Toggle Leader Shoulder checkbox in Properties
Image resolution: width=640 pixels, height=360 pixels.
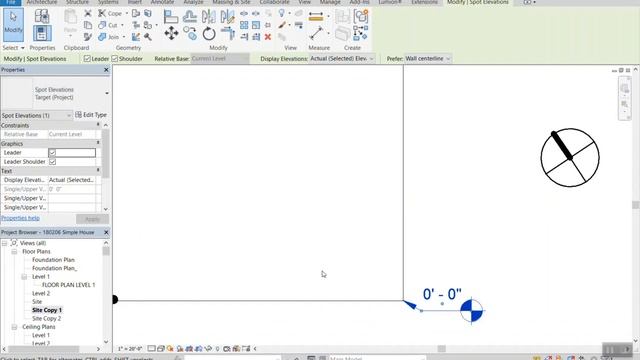[52, 162]
